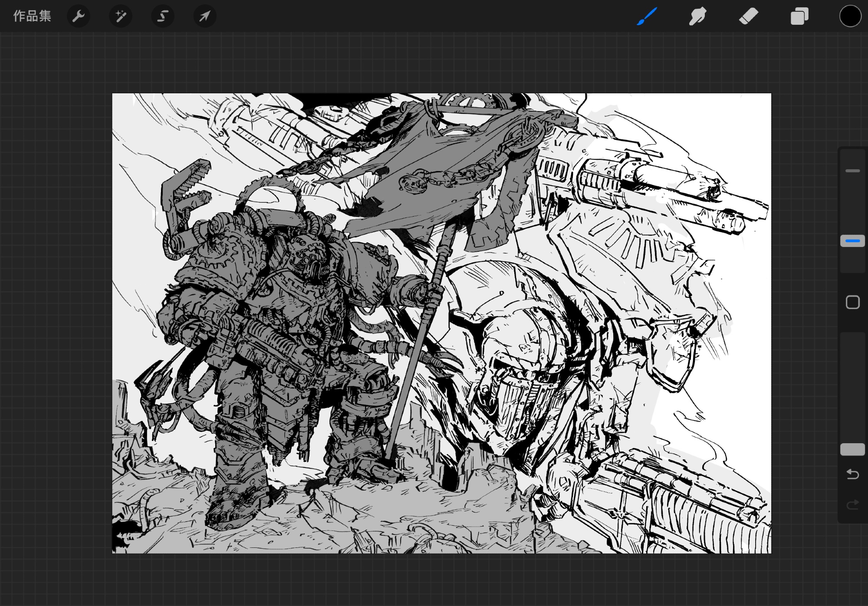868x606 pixels.
Task: Undo the last stroke with the arrow
Action: (x=852, y=474)
